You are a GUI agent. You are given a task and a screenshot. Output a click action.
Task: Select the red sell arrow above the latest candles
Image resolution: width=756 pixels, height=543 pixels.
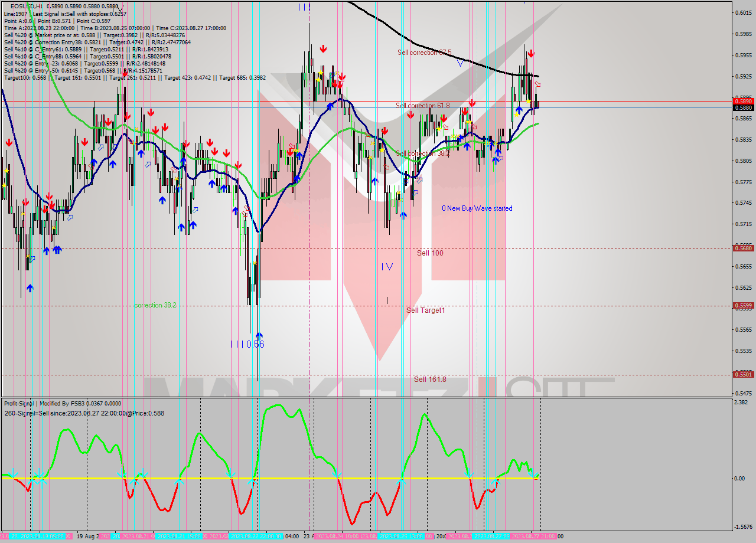coord(531,54)
